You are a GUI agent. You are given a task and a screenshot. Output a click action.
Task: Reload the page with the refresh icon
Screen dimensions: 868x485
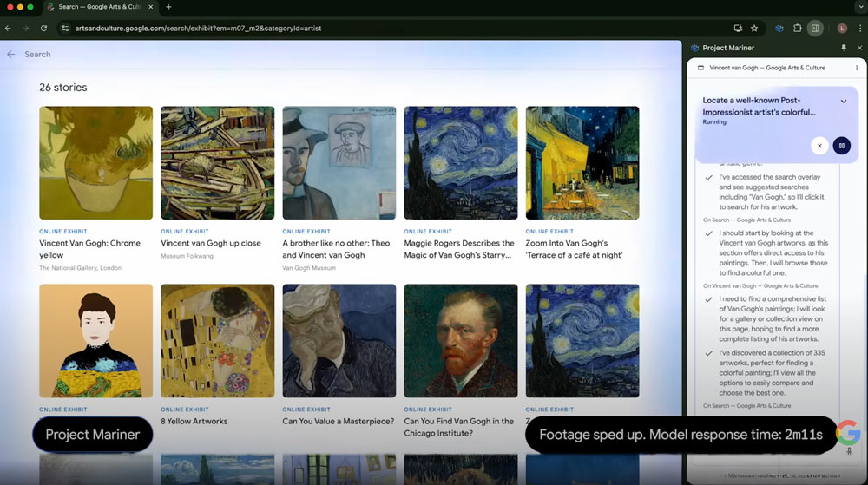pyautogui.click(x=43, y=29)
